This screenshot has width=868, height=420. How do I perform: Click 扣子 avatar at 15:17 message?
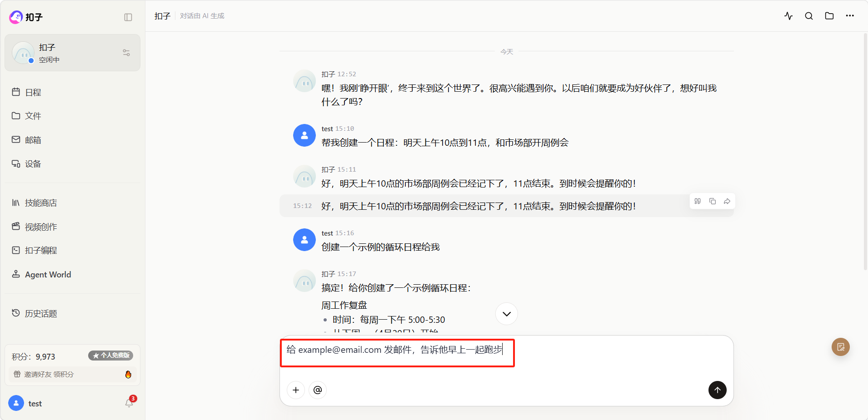[304, 281]
